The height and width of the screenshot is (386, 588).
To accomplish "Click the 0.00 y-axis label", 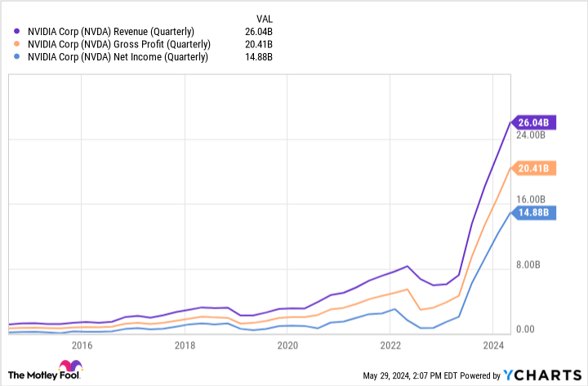I will 525,330.
